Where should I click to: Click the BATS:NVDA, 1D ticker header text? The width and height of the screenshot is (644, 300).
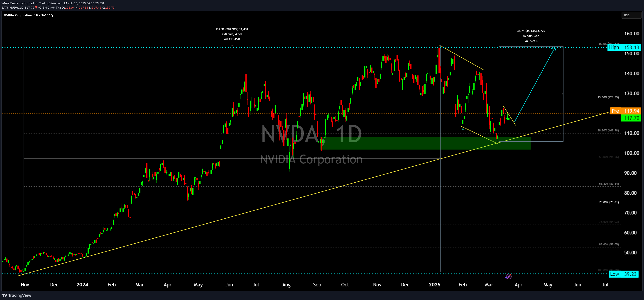point(12,8)
